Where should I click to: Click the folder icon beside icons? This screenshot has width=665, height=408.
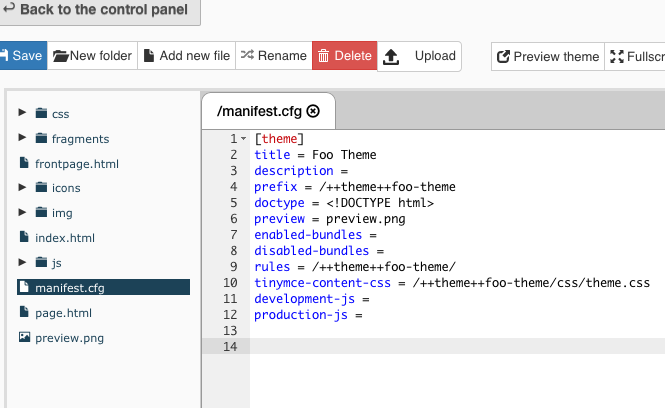tap(41, 187)
